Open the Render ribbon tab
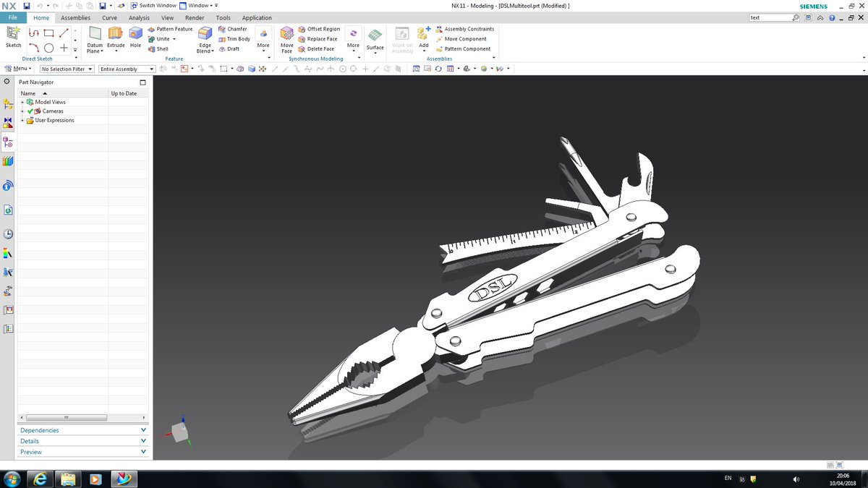Image resolution: width=868 pixels, height=488 pixels. [195, 17]
